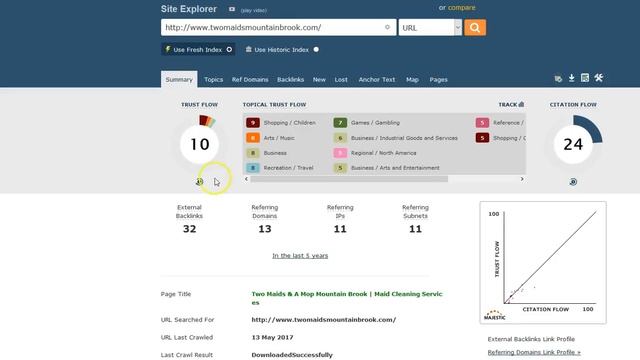Click the Referring Subnets value 11
This screenshot has height=360, width=640.
pos(415,229)
